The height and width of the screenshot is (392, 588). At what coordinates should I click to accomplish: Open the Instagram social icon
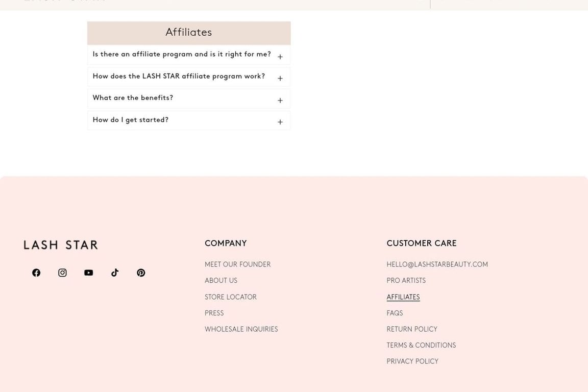tap(63, 273)
